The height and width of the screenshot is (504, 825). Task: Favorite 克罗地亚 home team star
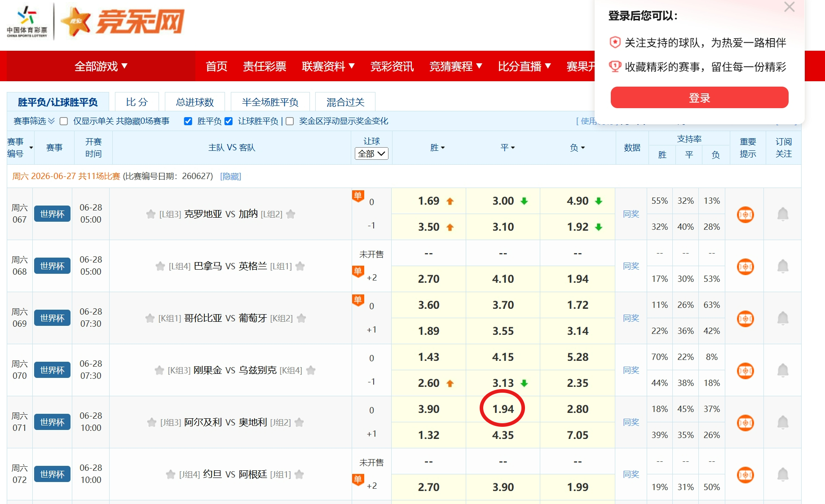[x=151, y=214]
